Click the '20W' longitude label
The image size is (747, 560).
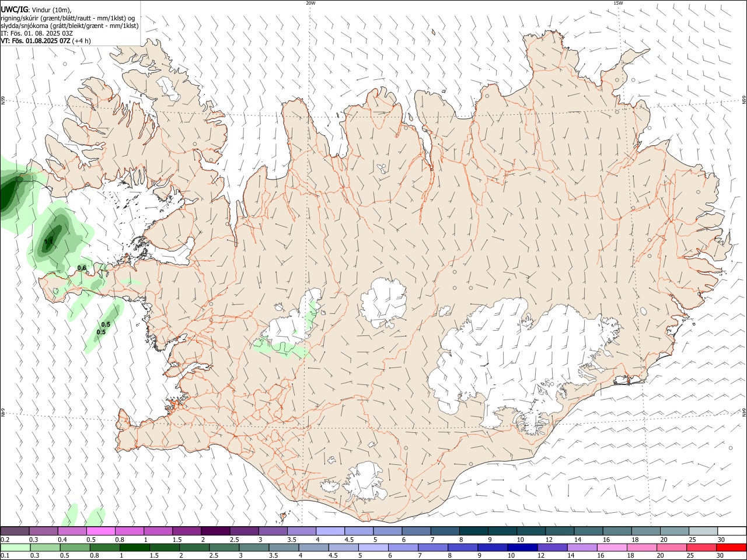pyautogui.click(x=310, y=3)
